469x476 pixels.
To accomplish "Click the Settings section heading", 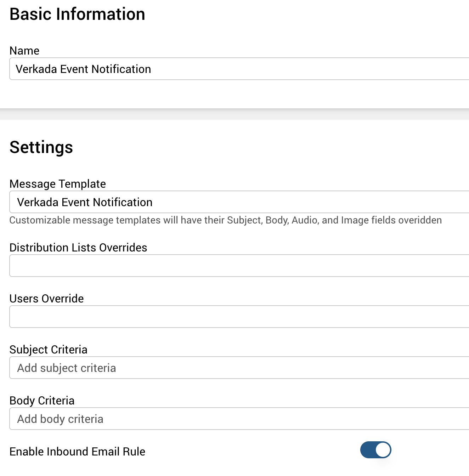I will coord(41,147).
